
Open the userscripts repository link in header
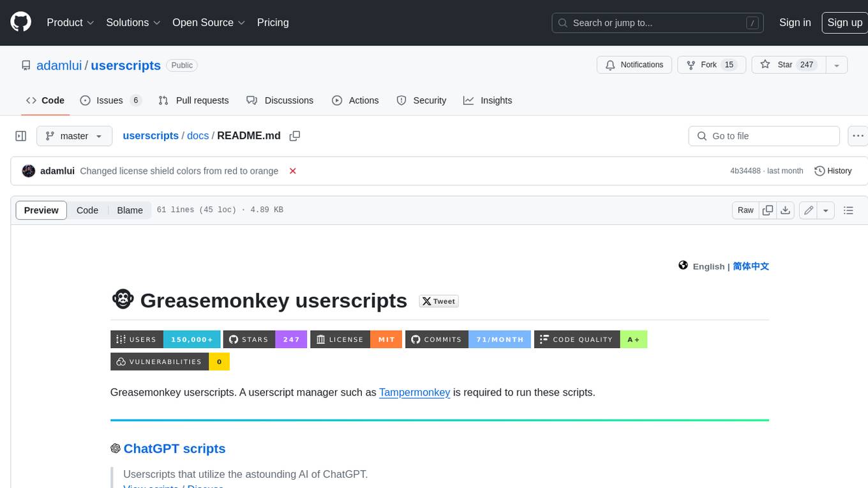[x=126, y=65]
